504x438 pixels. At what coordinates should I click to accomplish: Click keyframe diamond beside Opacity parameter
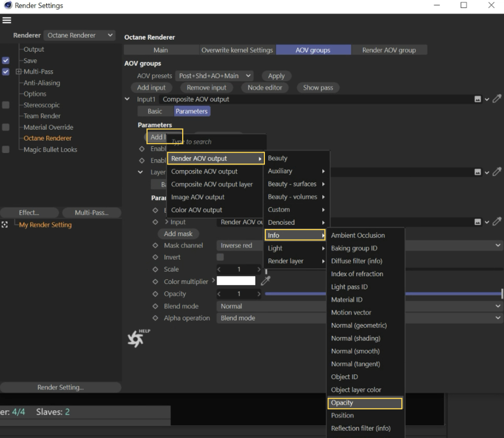click(155, 294)
